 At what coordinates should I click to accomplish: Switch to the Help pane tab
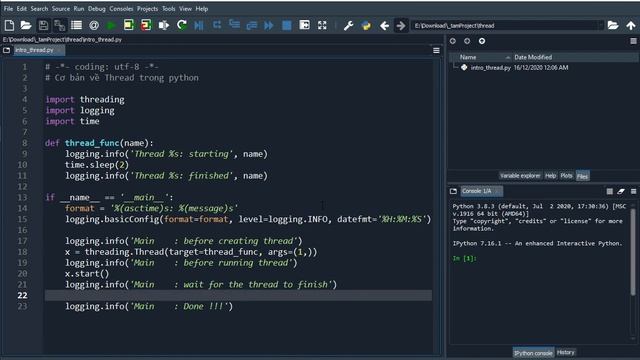tap(551, 176)
